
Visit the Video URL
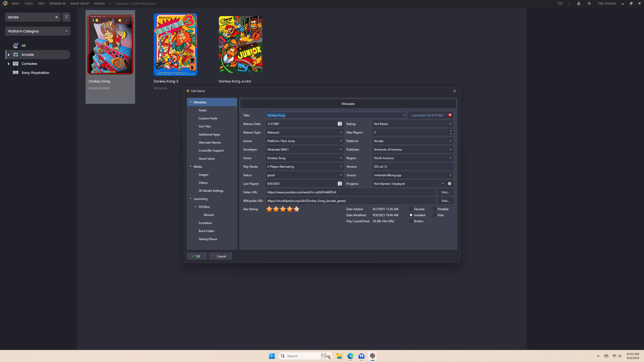(445, 192)
